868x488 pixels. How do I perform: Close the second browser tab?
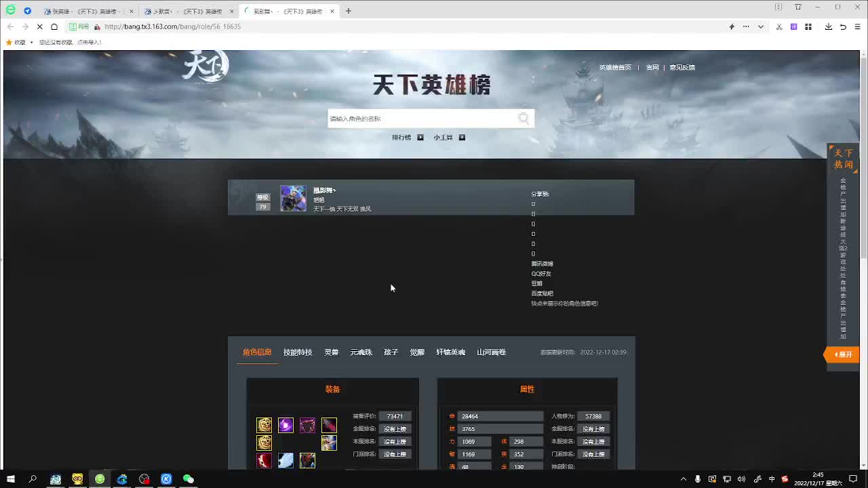pos(232,12)
